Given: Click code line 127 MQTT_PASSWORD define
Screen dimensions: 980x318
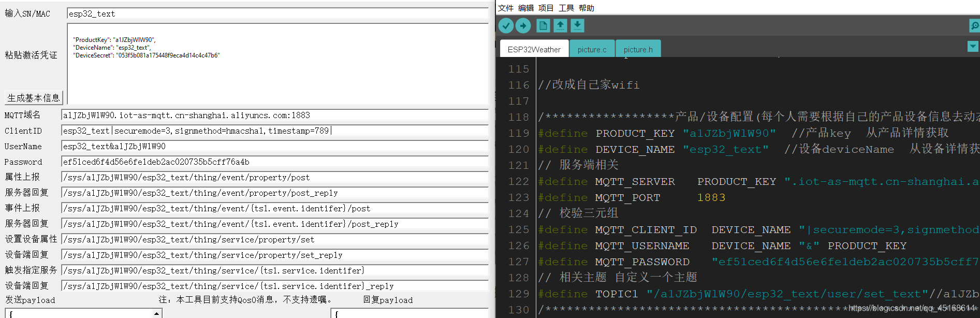Looking at the screenshot, I should (x=758, y=262).
